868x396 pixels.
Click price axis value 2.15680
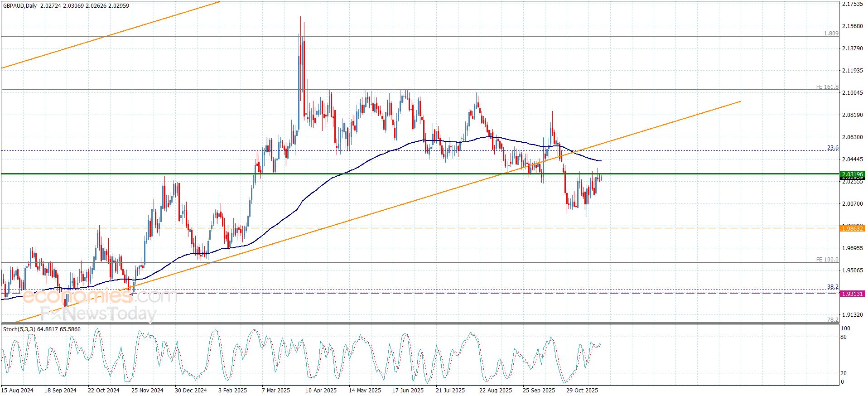(852, 26)
